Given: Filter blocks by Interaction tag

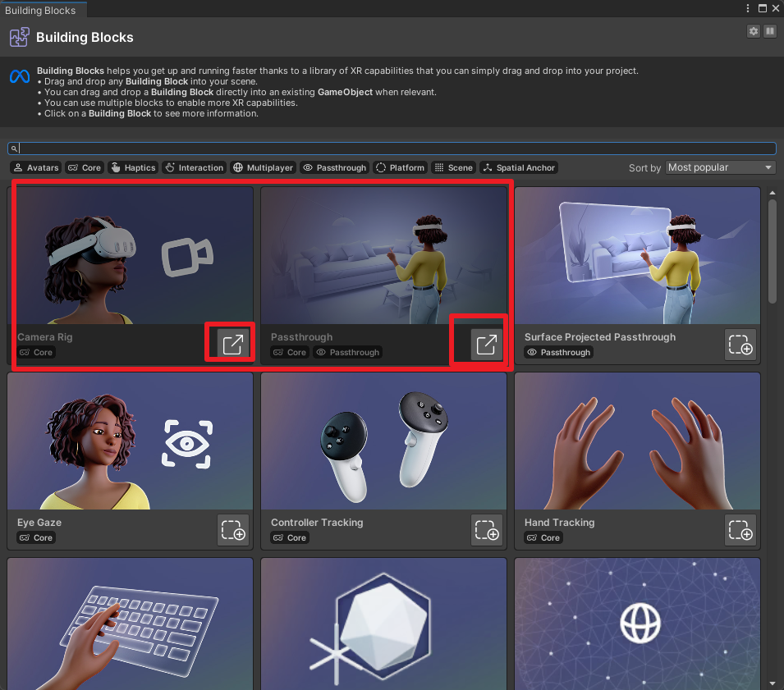Looking at the screenshot, I should tap(194, 168).
